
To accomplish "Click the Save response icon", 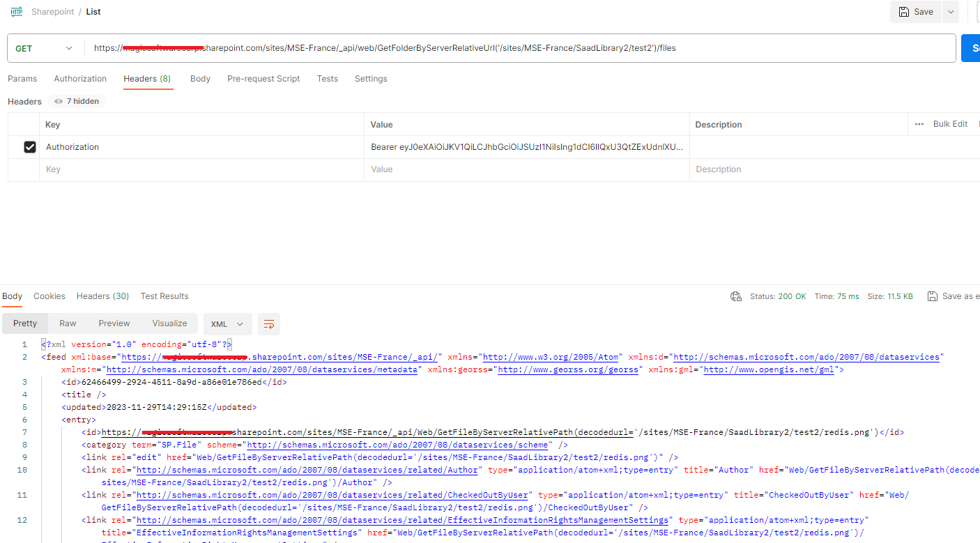I will click(x=933, y=296).
